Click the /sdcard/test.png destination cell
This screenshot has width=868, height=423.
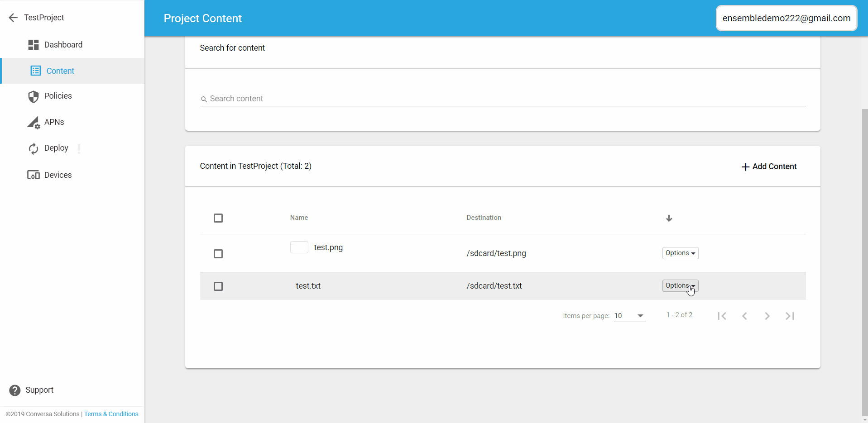tap(496, 253)
